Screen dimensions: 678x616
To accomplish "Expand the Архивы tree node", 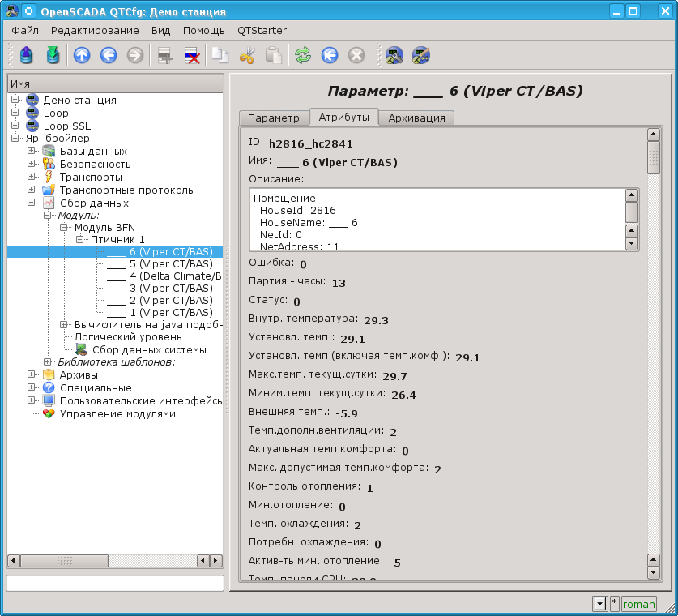I will click(x=32, y=374).
